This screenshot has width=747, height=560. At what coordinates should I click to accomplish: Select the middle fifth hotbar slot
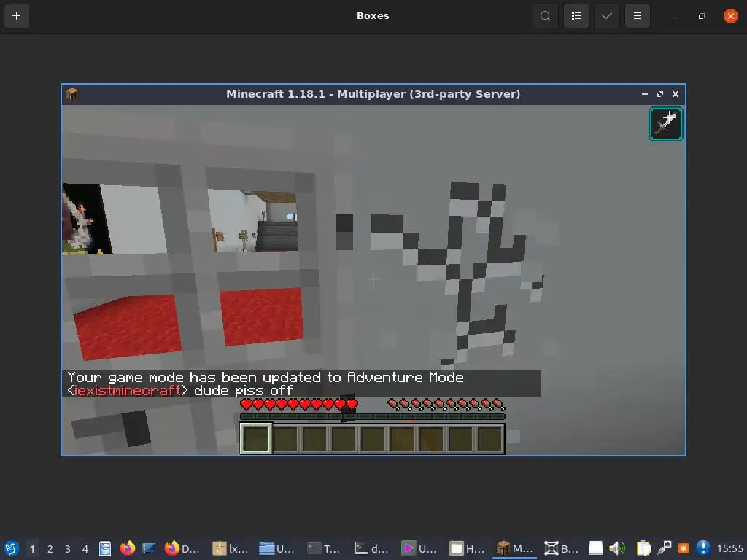coord(373,438)
